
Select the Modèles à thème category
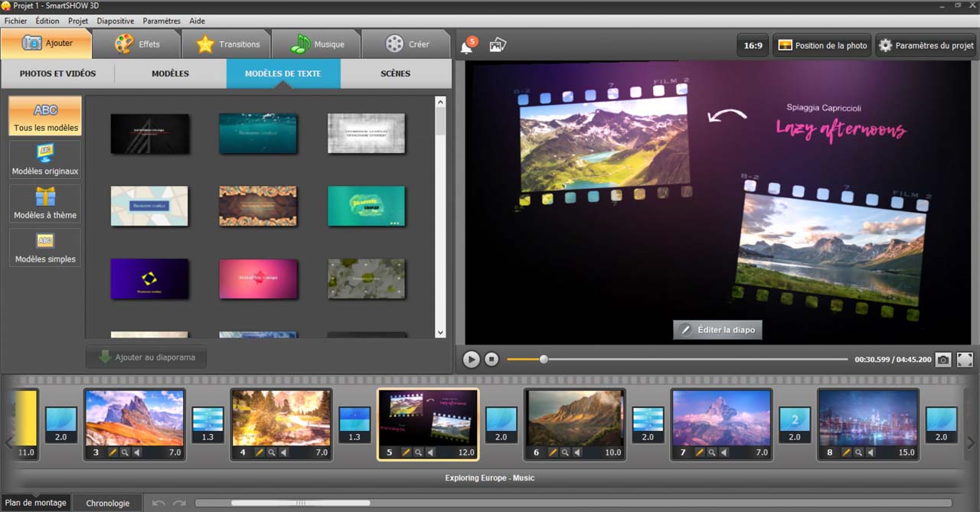pos(45,204)
